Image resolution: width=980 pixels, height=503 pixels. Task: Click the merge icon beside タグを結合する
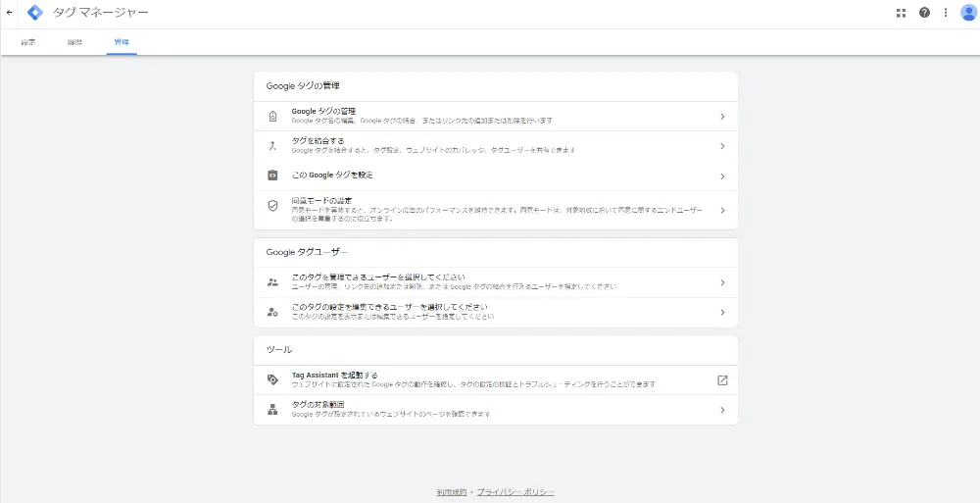[272, 146]
